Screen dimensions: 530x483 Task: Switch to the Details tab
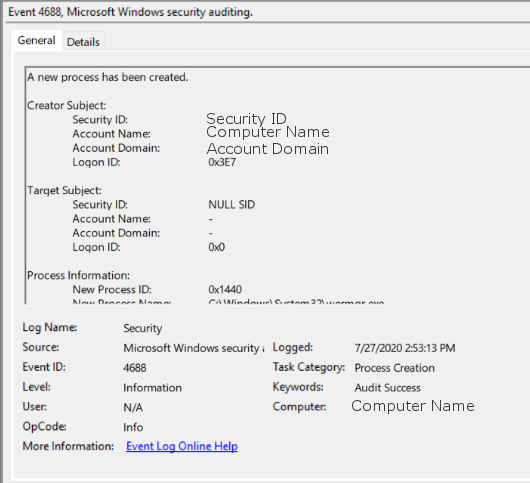(83, 42)
